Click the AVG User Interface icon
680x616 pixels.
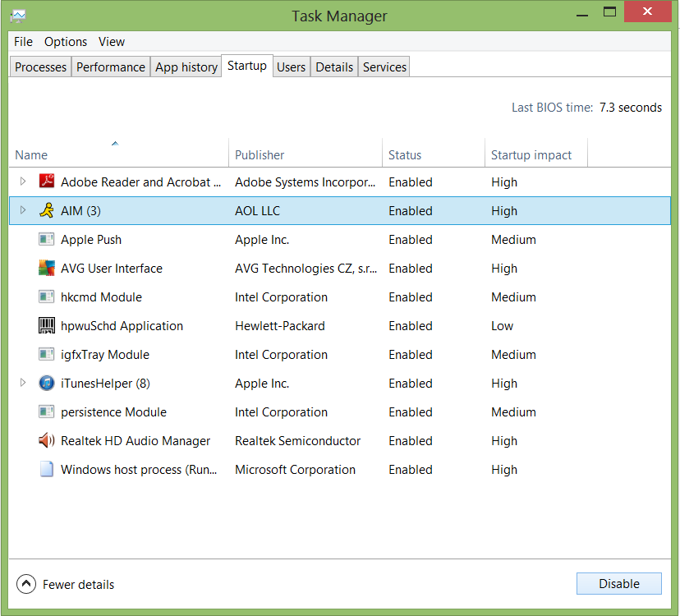pyautogui.click(x=47, y=268)
